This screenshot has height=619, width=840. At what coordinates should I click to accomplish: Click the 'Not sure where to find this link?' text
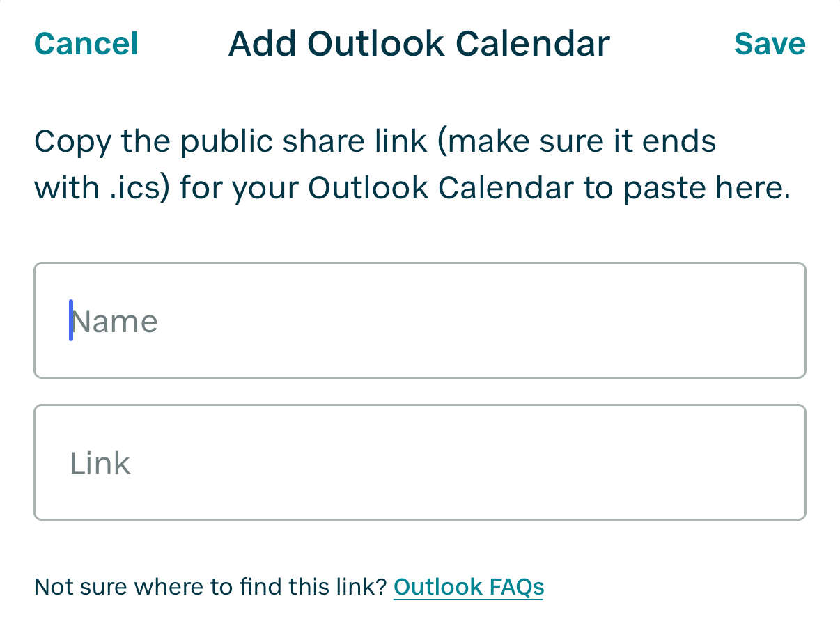click(x=210, y=587)
